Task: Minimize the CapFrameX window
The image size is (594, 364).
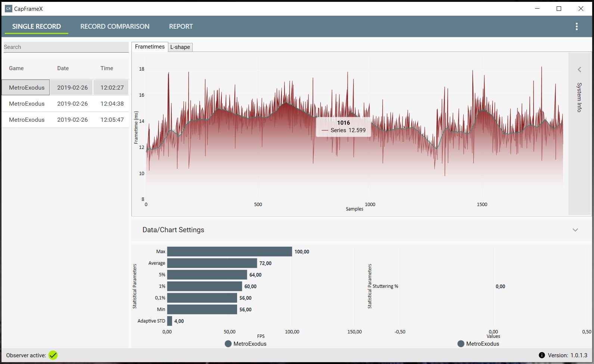Action: point(537,9)
